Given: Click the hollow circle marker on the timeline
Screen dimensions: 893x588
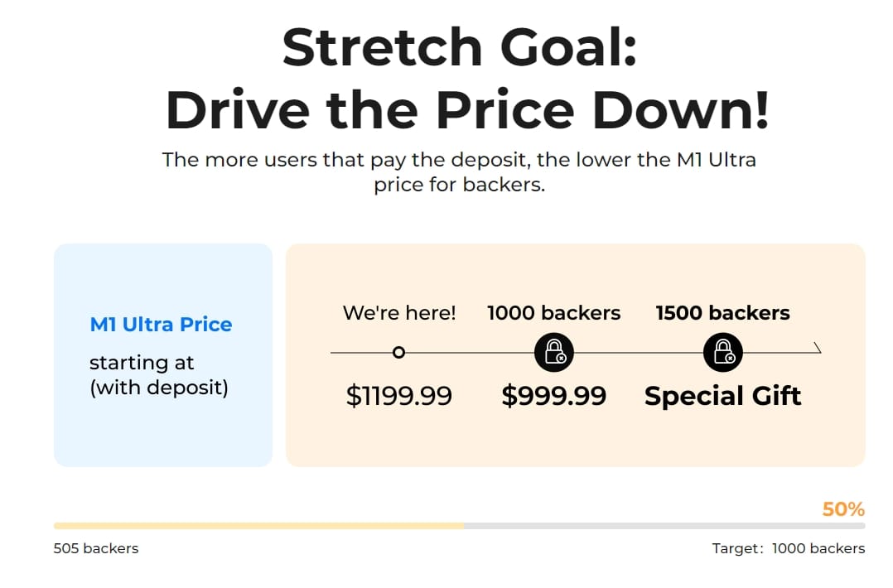Looking at the screenshot, I should (398, 353).
